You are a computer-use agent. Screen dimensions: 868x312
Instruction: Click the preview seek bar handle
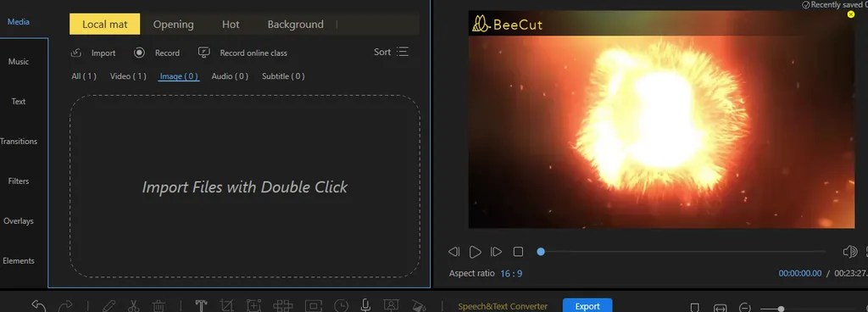point(541,252)
